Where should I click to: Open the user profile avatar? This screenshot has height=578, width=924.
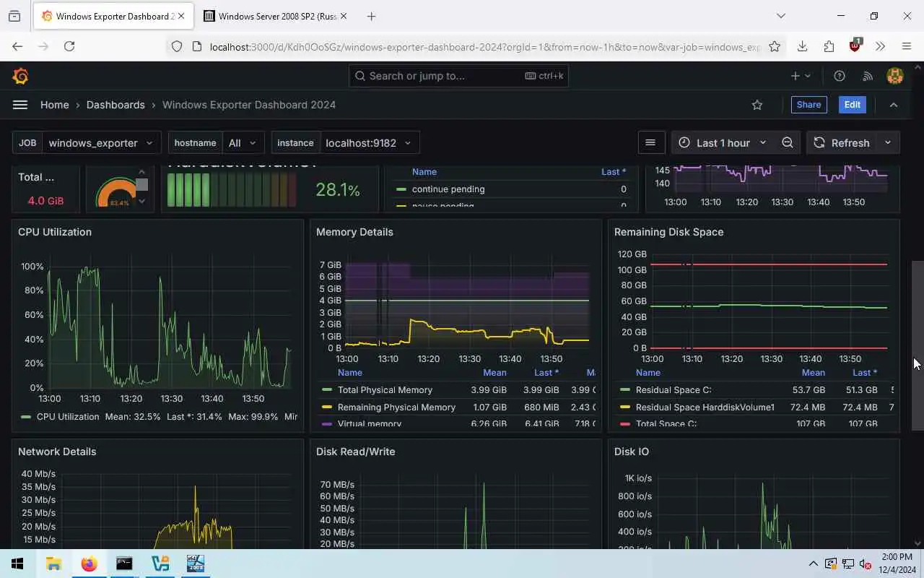[x=895, y=76]
